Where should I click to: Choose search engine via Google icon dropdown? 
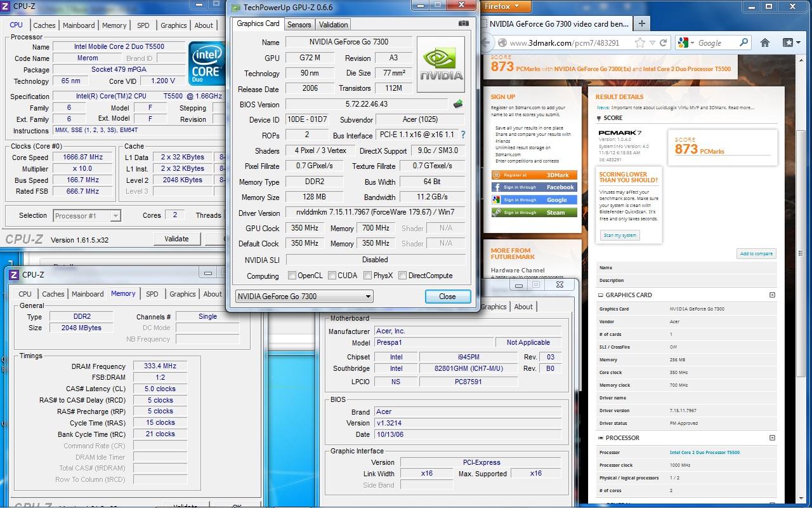point(685,43)
